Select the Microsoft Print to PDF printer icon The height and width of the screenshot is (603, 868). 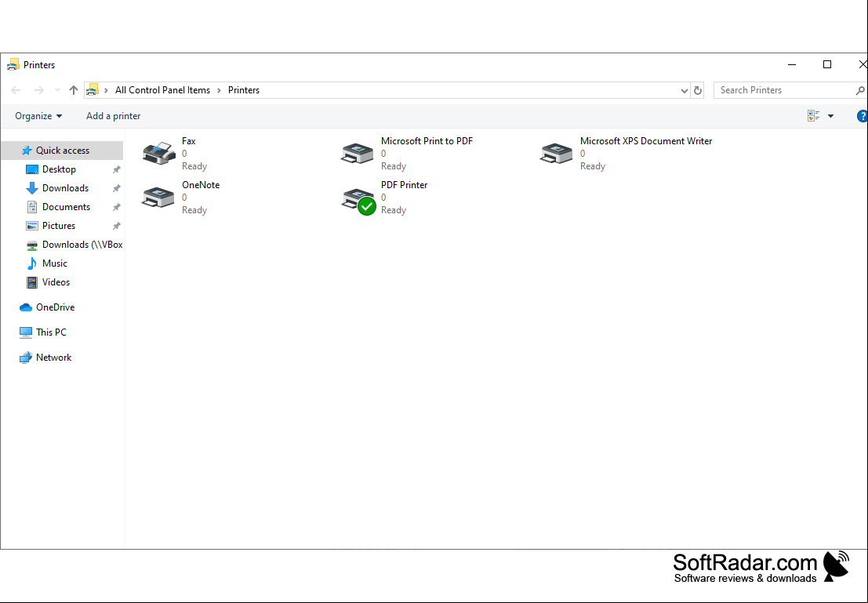click(x=358, y=154)
